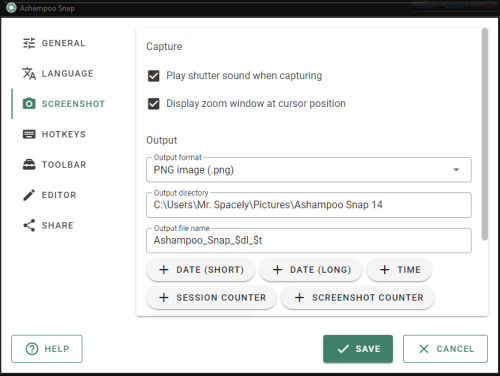
Task: Click the Toolbar toolbox icon
Action: [x=29, y=165]
